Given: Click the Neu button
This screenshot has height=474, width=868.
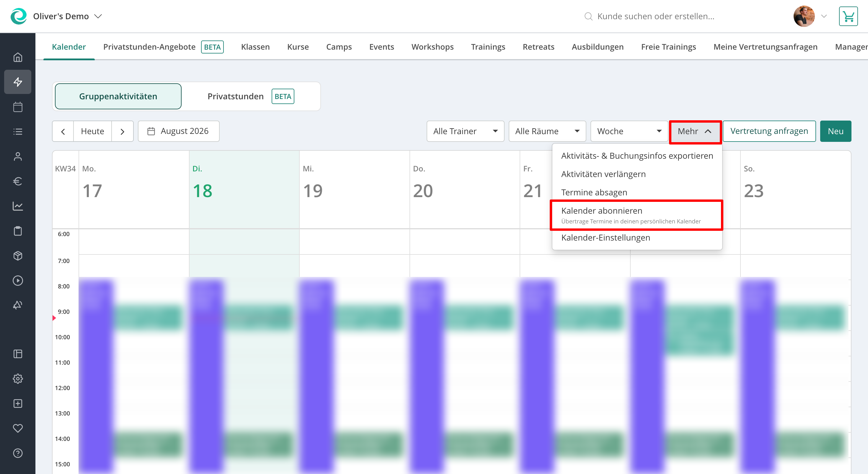Looking at the screenshot, I should click(x=836, y=131).
